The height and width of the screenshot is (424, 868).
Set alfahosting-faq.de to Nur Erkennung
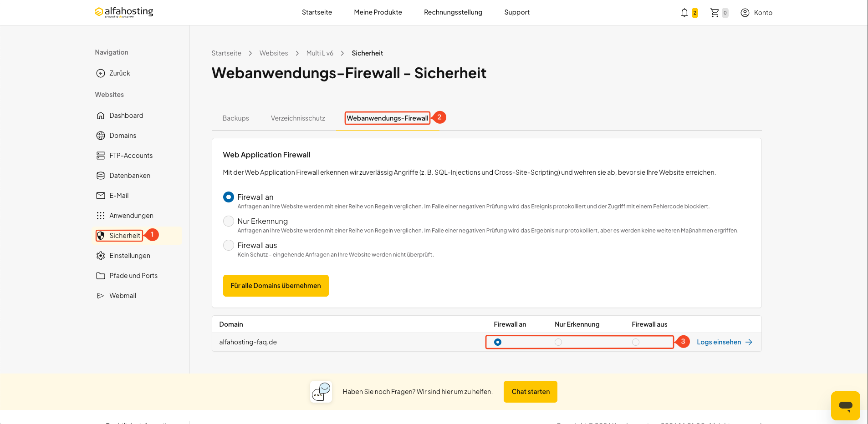click(558, 342)
